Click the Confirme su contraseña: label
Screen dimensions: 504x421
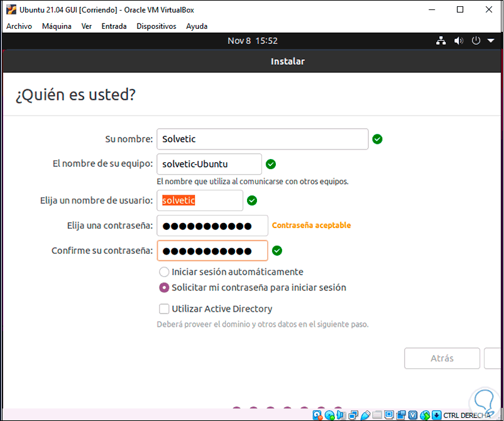pyautogui.click(x=102, y=251)
